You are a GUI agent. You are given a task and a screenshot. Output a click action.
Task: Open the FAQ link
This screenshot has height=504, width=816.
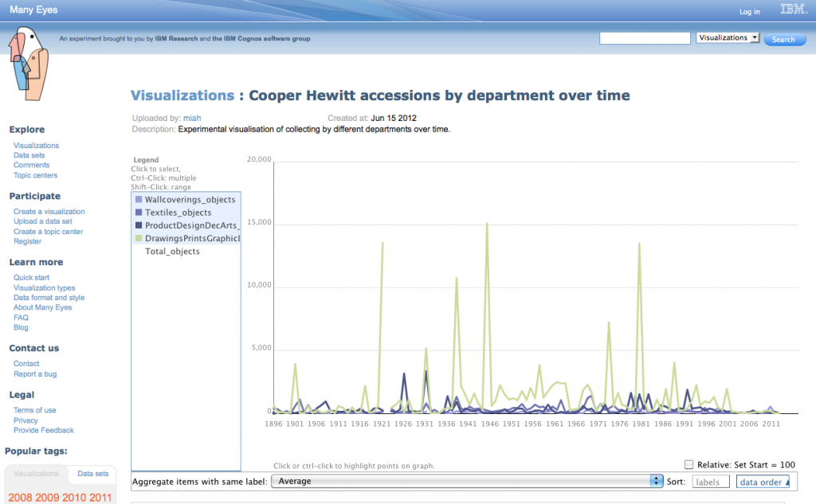coord(21,318)
